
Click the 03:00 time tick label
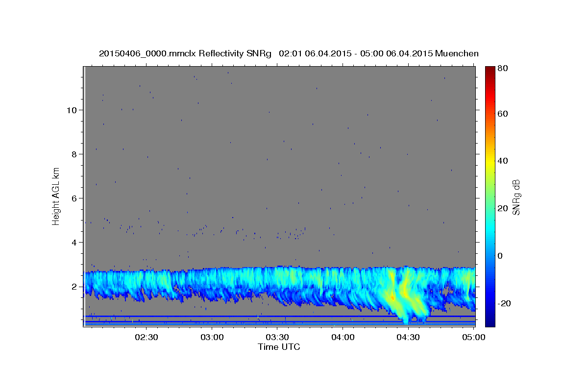(x=212, y=337)
